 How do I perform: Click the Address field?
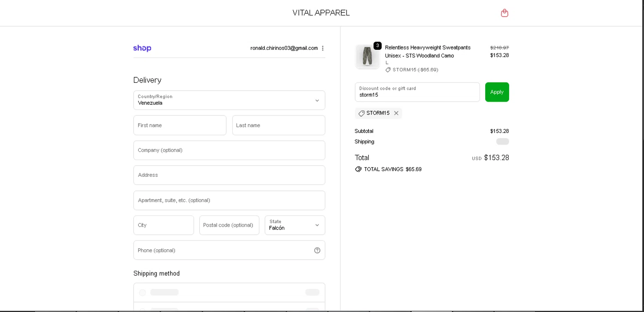[x=229, y=175]
